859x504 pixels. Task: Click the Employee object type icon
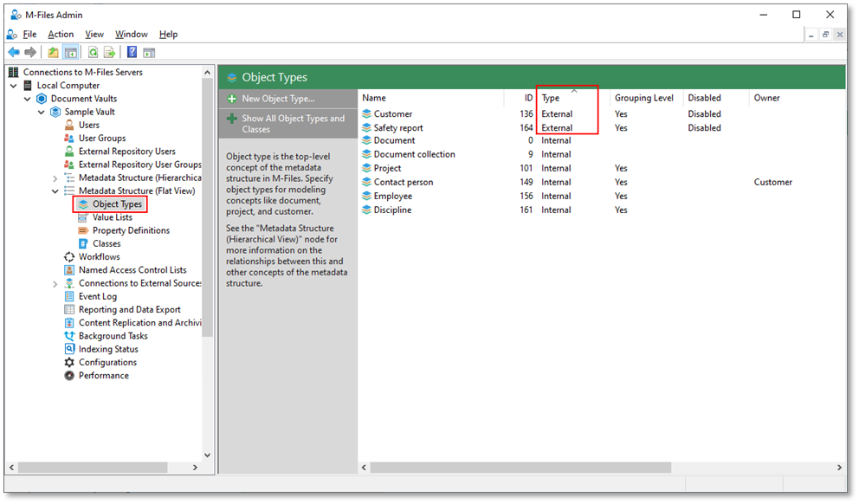(366, 196)
